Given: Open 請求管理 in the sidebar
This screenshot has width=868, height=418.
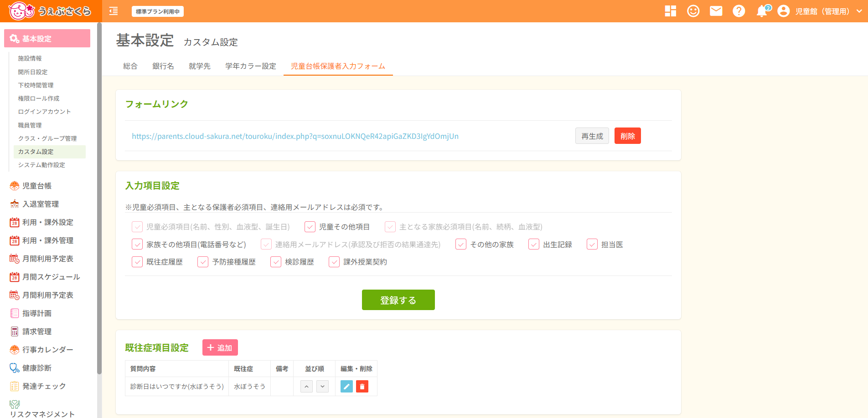Looking at the screenshot, I should point(37,331).
